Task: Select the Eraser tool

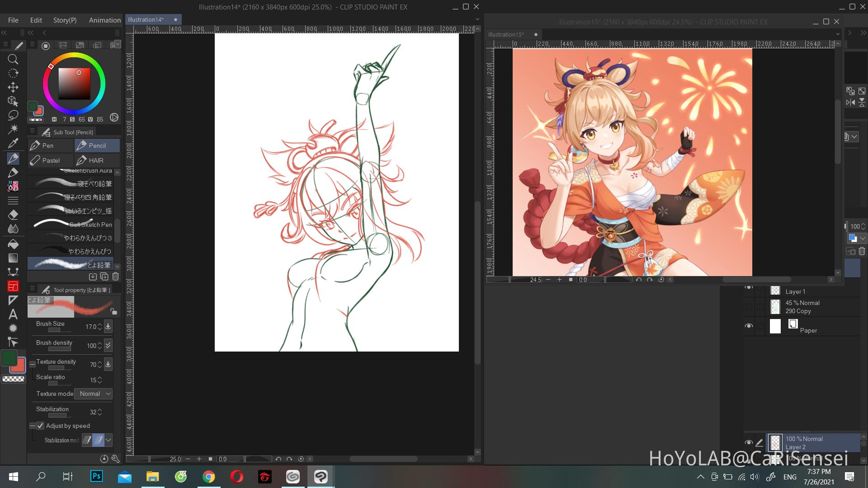Action: point(13,215)
